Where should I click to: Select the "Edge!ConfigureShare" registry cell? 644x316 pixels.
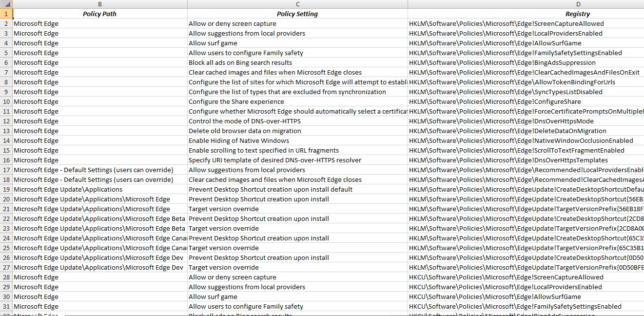click(x=526, y=101)
